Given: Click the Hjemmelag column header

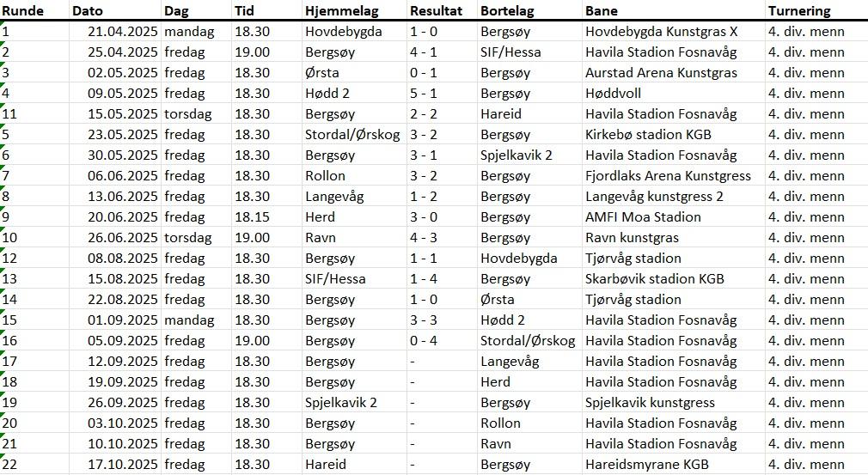Looking at the screenshot, I should tap(338, 11).
